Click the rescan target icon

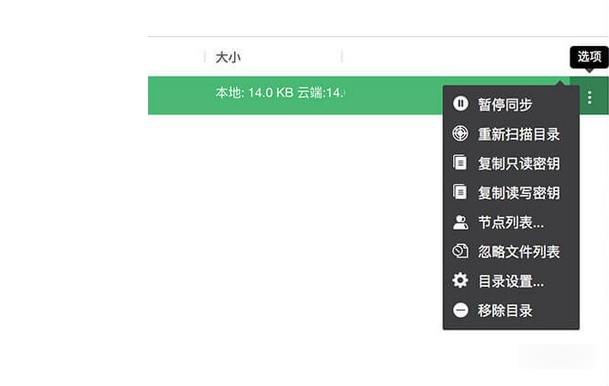pos(460,133)
